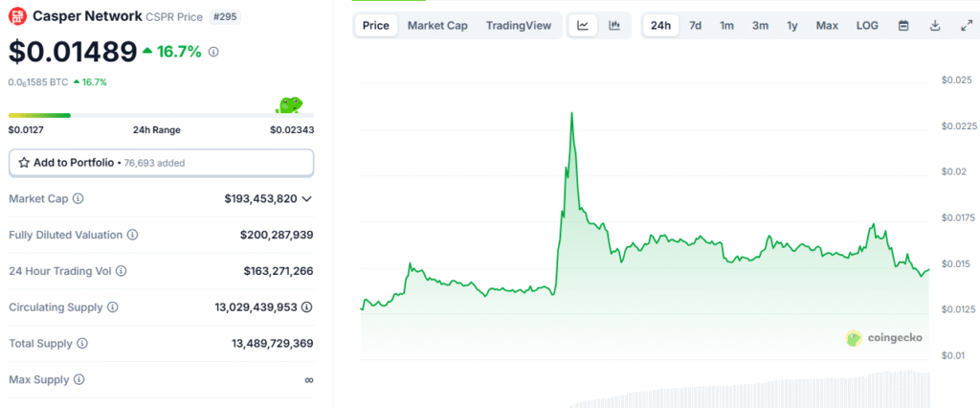Image resolution: width=980 pixels, height=408 pixels.
Task: Select the 1m time range
Action: (727, 26)
